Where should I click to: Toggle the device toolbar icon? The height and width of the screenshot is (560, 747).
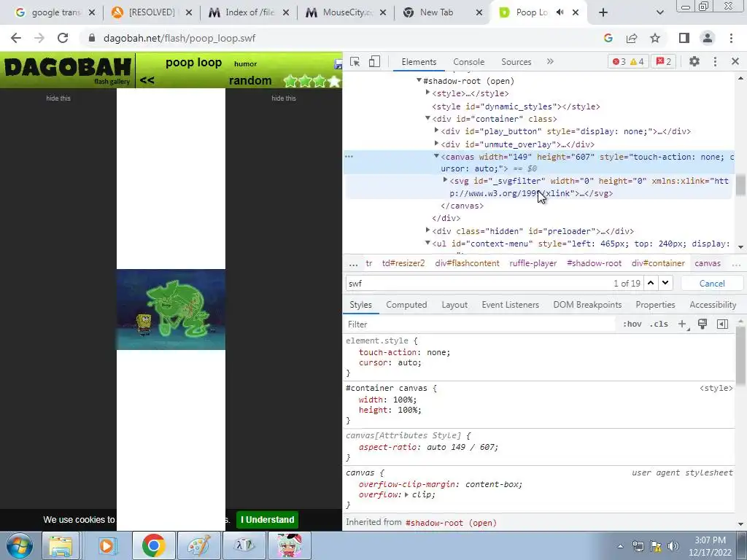374,62
